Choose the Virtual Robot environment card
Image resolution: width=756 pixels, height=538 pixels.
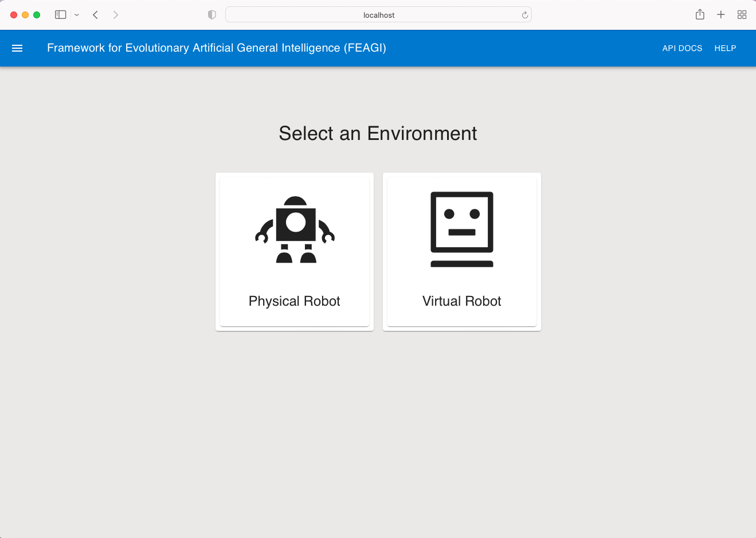tap(462, 252)
